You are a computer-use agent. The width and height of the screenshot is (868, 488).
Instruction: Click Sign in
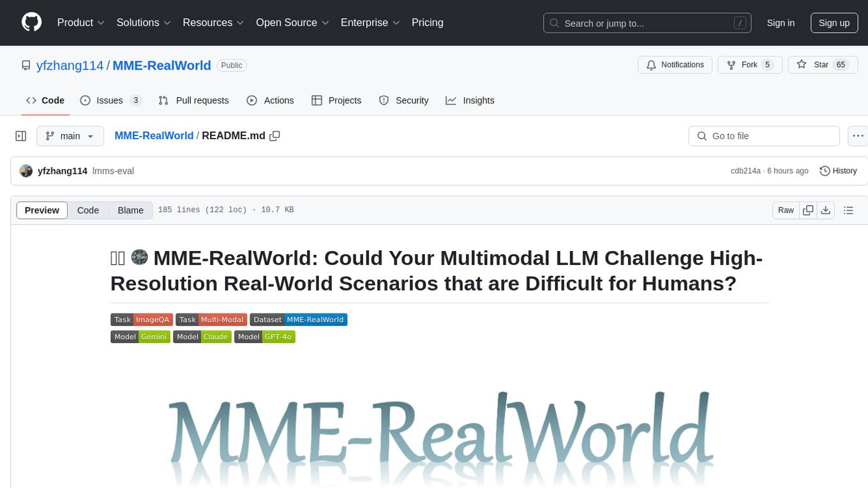pos(781,22)
